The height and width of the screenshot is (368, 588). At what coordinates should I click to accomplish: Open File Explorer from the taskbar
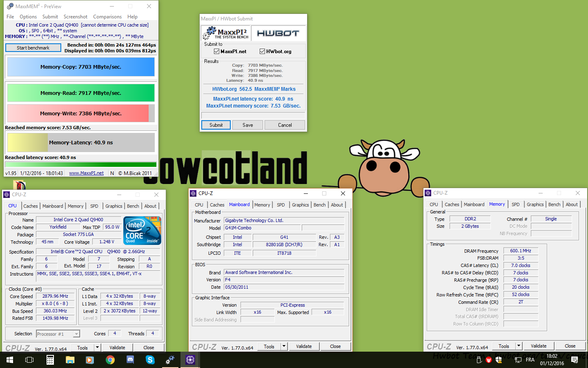[70, 360]
